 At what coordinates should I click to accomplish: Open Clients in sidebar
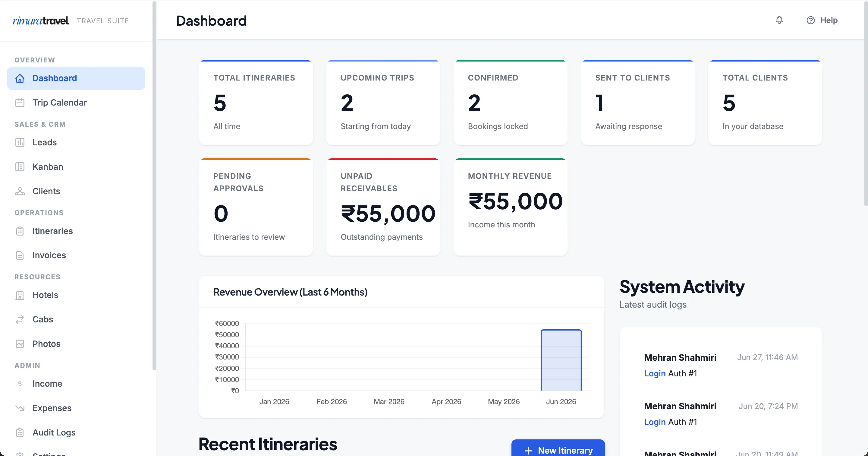(76, 191)
